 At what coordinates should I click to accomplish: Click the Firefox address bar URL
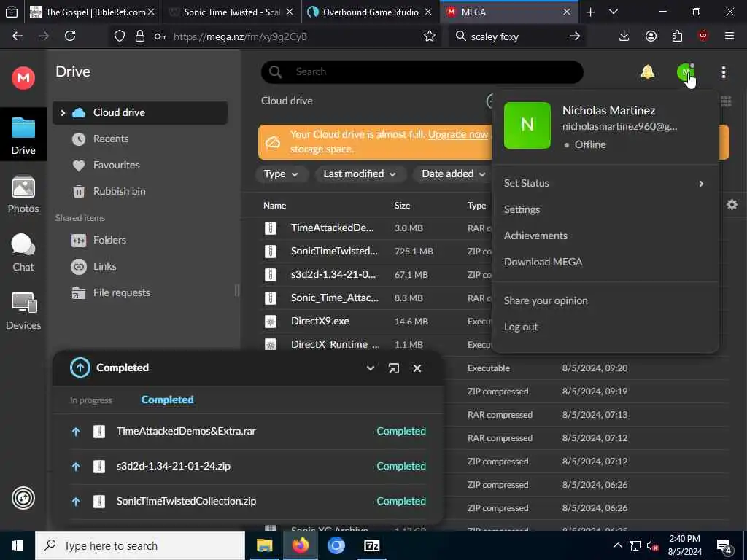click(240, 36)
